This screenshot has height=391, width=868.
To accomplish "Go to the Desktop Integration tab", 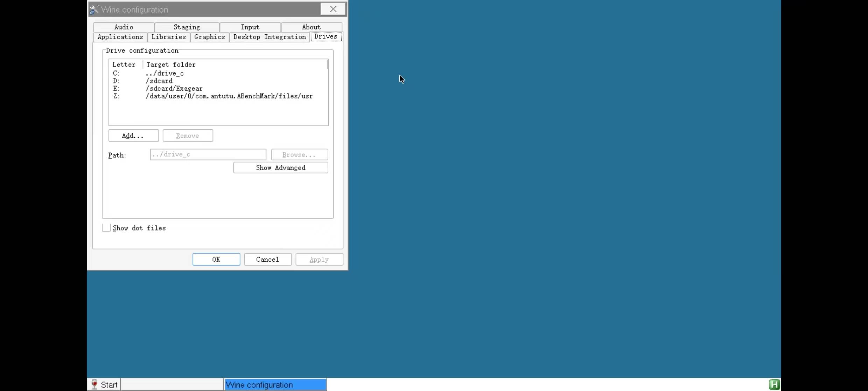I will [269, 37].
